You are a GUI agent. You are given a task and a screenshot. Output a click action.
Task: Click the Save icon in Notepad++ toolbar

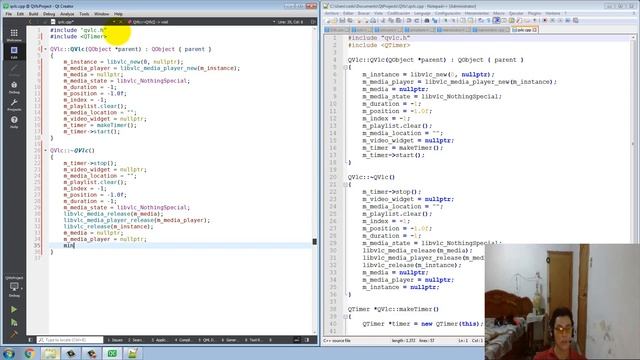click(342, 20)
